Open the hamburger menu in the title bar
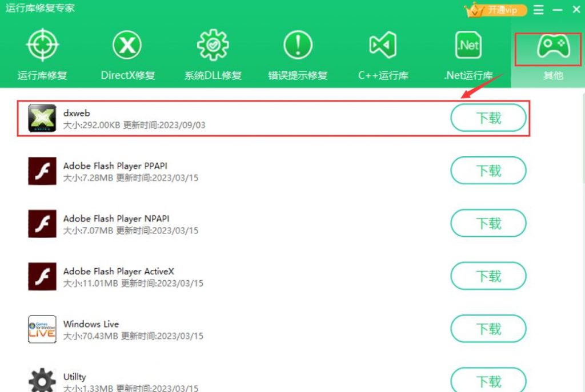 click(538, 10)
